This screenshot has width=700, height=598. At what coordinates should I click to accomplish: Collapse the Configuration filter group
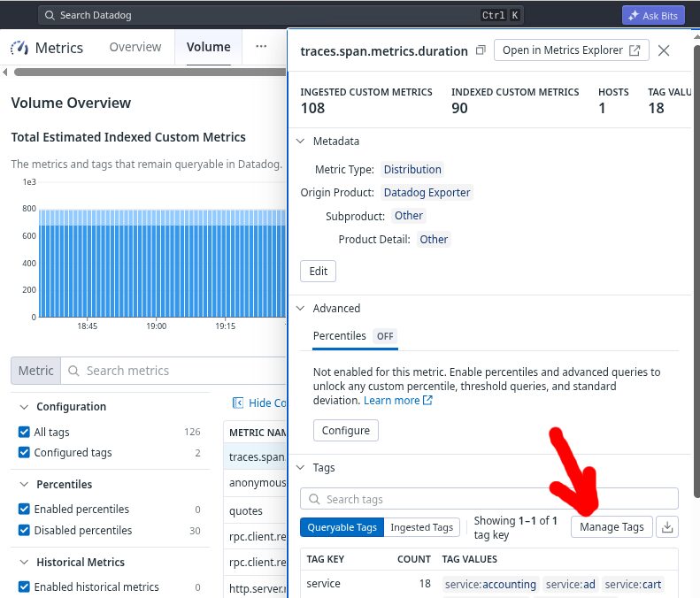[x=24, y=407]
